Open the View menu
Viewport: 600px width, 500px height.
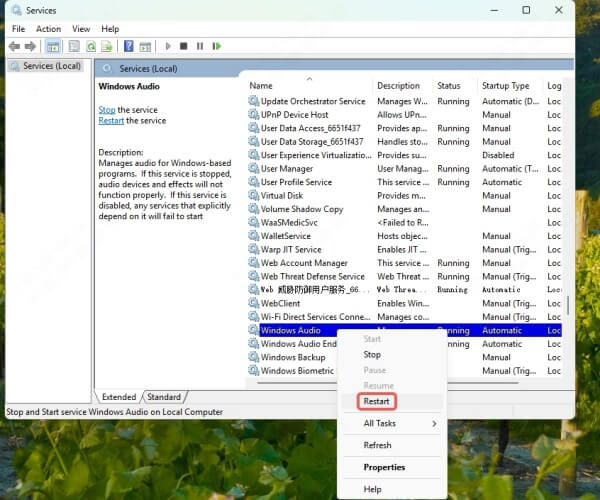pyautogui.click(x=81, y=29)
